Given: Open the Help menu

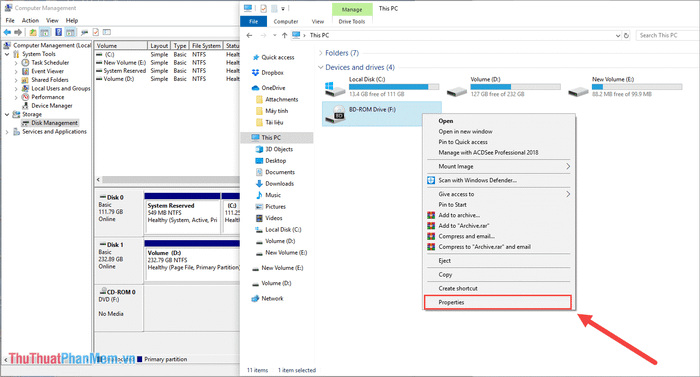Looking at the screenshot, I should click(x=72, y=21).
